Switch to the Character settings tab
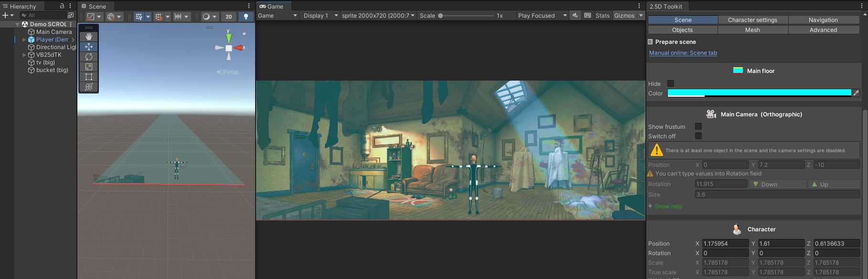The width and height of the screenshot is (868, 279). point(752,20)
